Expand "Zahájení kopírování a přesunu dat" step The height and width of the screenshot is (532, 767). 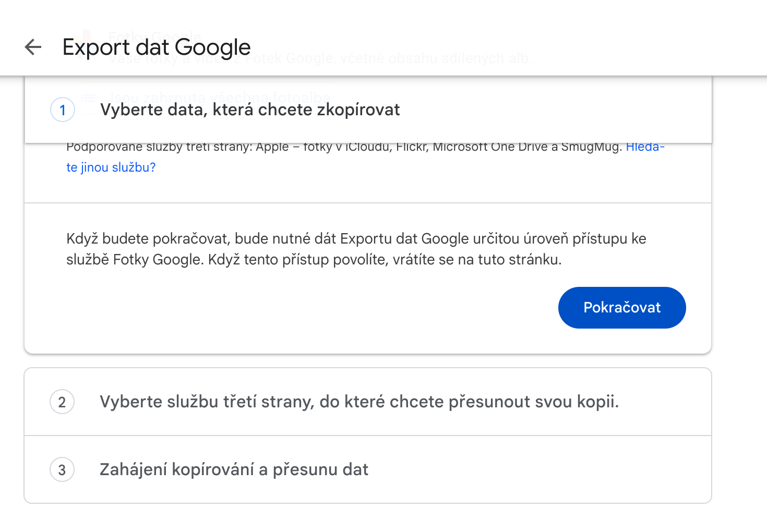(234, 470)
